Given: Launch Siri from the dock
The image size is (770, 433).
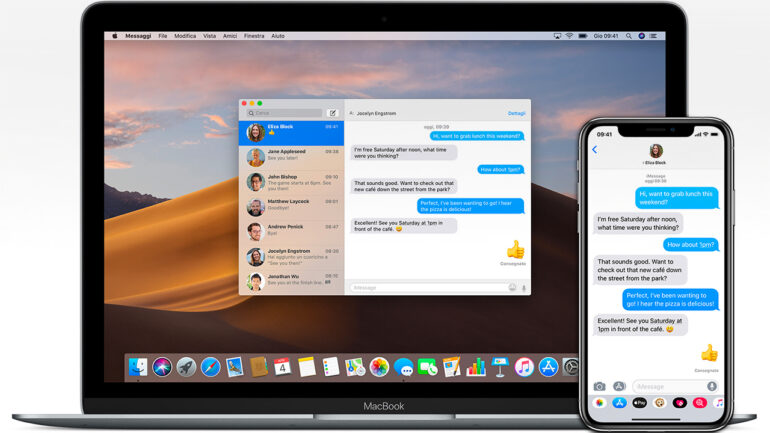Looking at the screenshot, I should click(162, 367).
